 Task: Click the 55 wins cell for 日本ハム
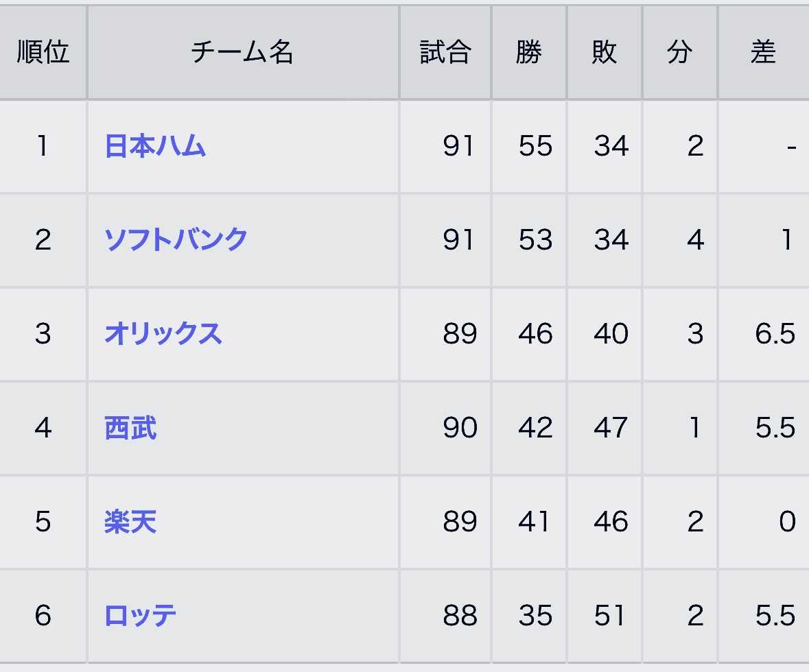point(535,146)
